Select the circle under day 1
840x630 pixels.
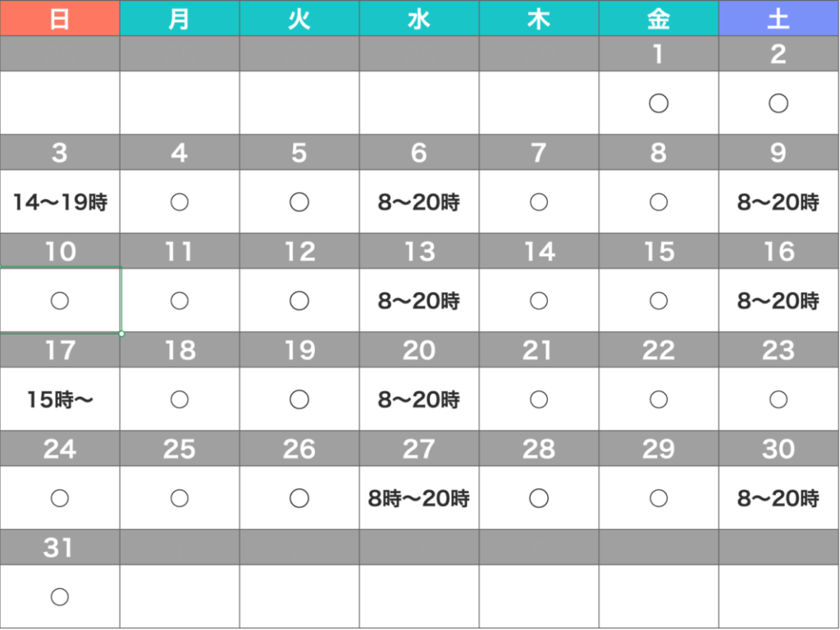point(659,103)
